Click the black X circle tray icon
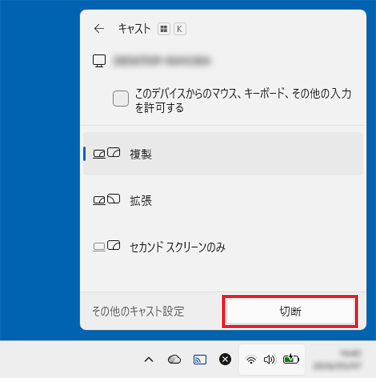The image size is (376, 378). [225, 359]
